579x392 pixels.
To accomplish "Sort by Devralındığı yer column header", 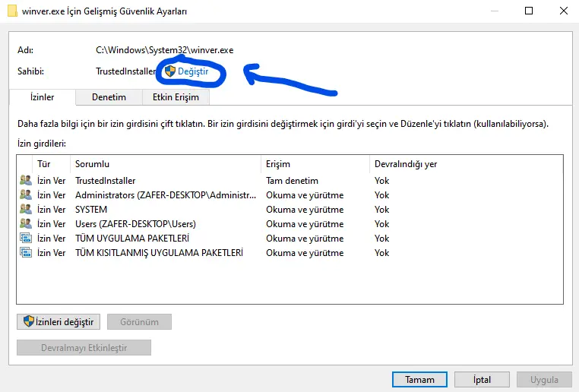I will (x=466, y=164).
